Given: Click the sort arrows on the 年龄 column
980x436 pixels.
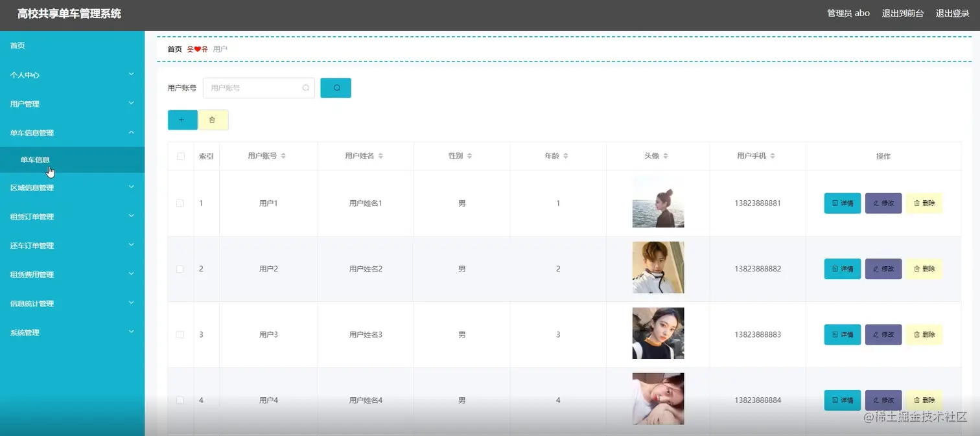Looking at the screenshot, I should (x=566, y=155).
